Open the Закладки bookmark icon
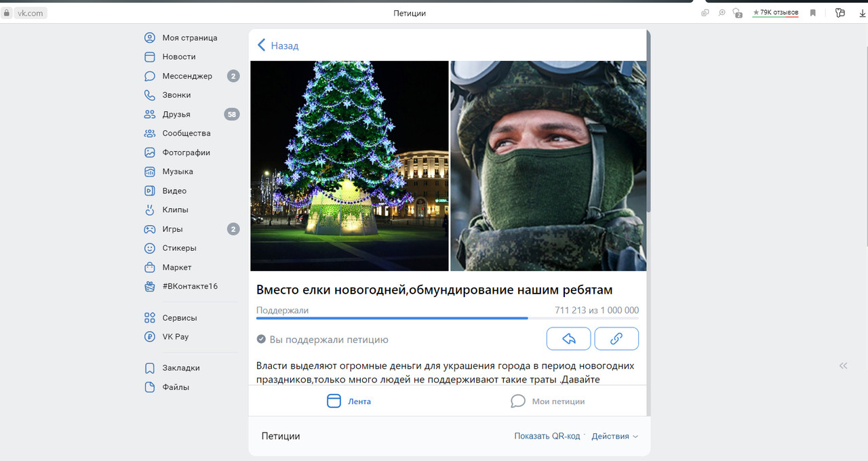Viewport: 868px width, 461px height. click(x=150, y=368)
